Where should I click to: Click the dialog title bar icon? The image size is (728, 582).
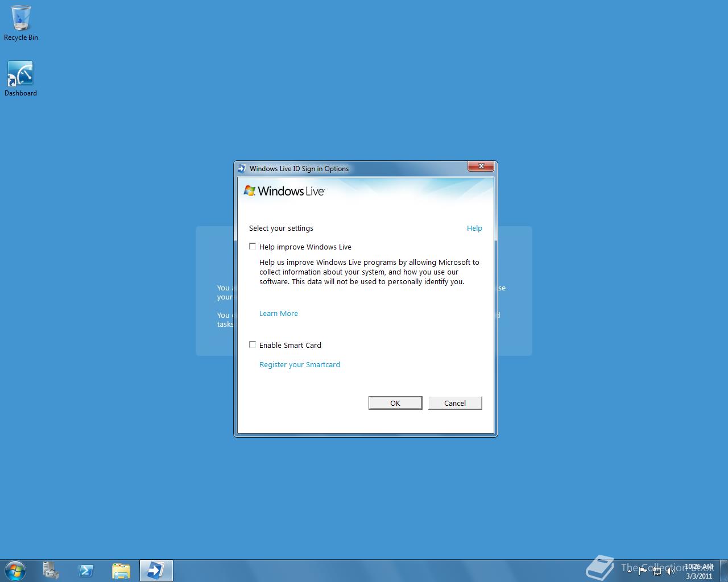242,168
